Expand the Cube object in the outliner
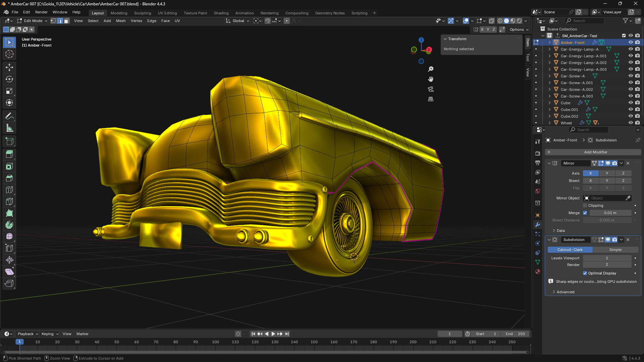This screenshot has height=362, width=644. 549,103
